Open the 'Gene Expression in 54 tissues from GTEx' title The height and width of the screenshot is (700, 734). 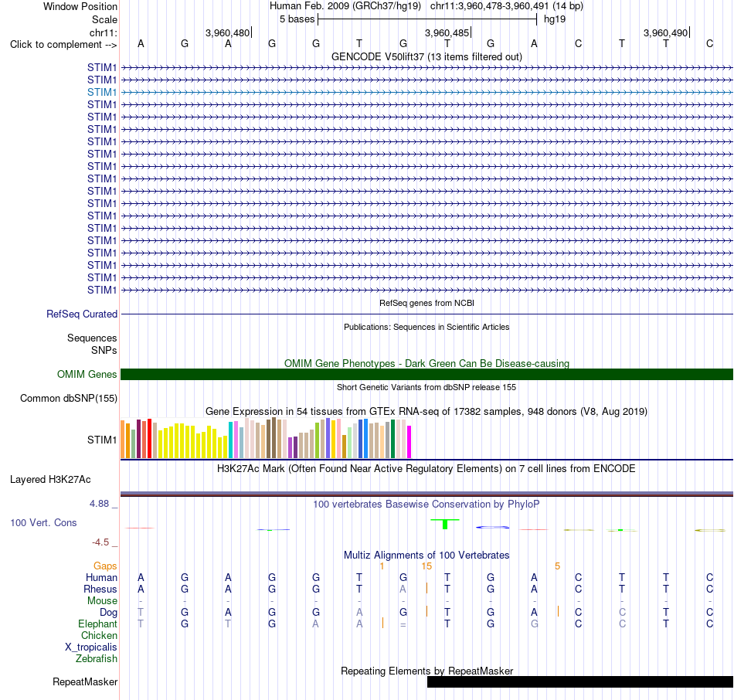(426, 412)
